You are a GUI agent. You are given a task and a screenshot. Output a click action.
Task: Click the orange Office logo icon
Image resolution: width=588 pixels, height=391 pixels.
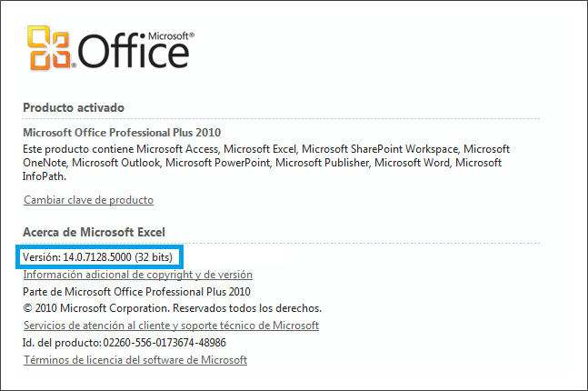point(49,47)
